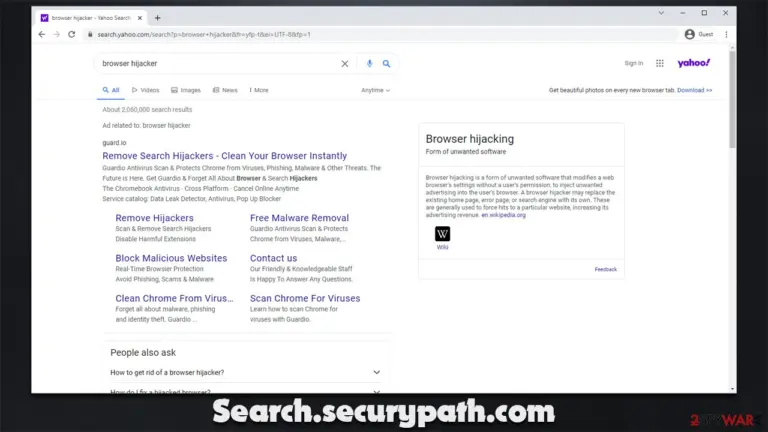Open "Remove Search Hijackers" ad link

224,156
